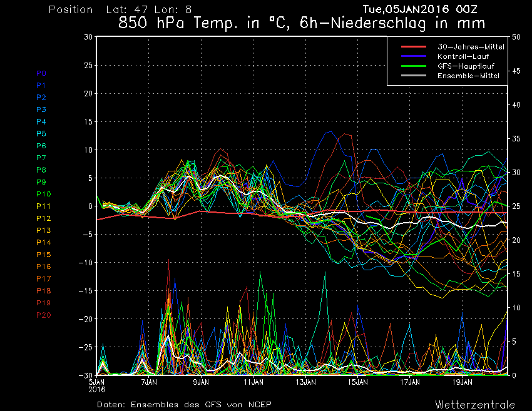Click the P10 green legend label
This screenshot has height=411, width=532.
[x=43, y=194]
